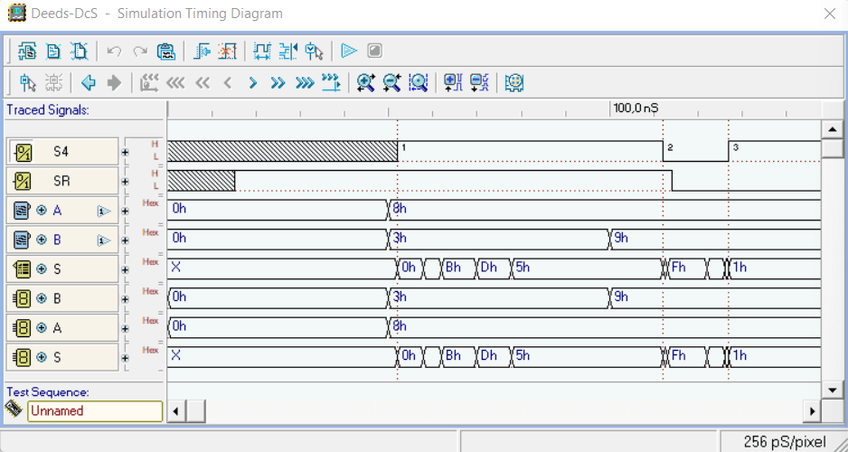Click the undo arrow icon
The width and height of the screenshot is (848, 452).
pyautogui.click(x=114, y=51)
